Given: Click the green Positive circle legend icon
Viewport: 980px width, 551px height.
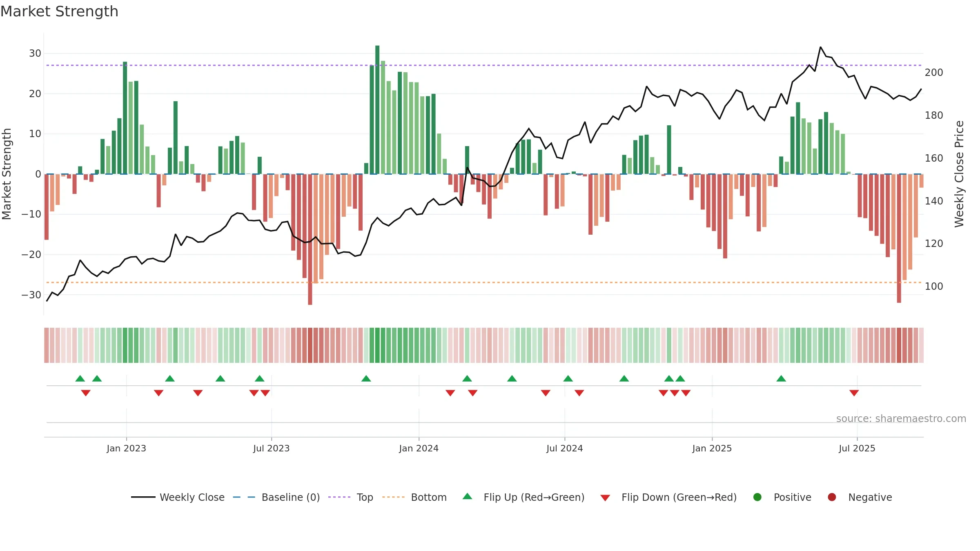Looking at the screenshot, I should [x=757, y=497].
